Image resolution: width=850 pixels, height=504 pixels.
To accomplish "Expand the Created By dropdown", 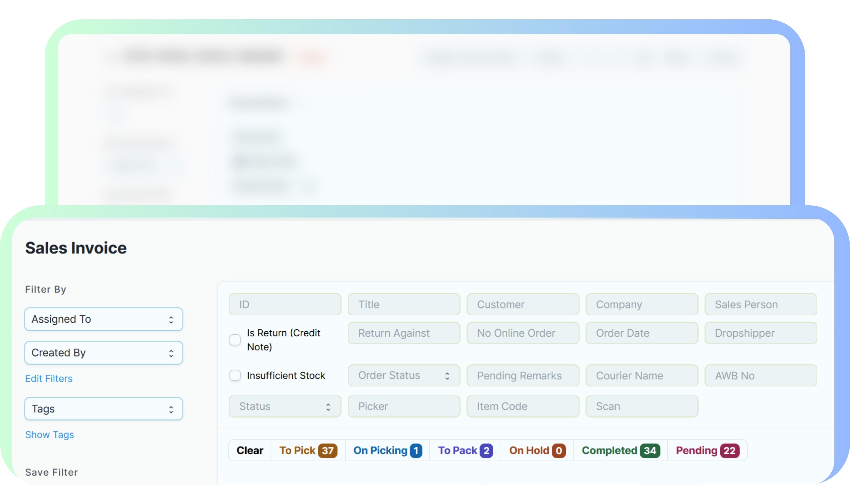I will pos(104,353).
